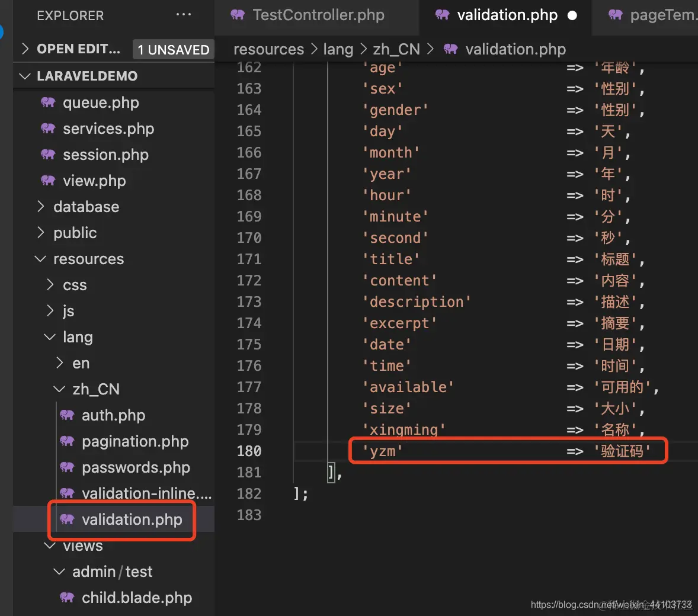Open queue.php in the explorer
This screenshot has height=616, width=698.
pos(101,102)
